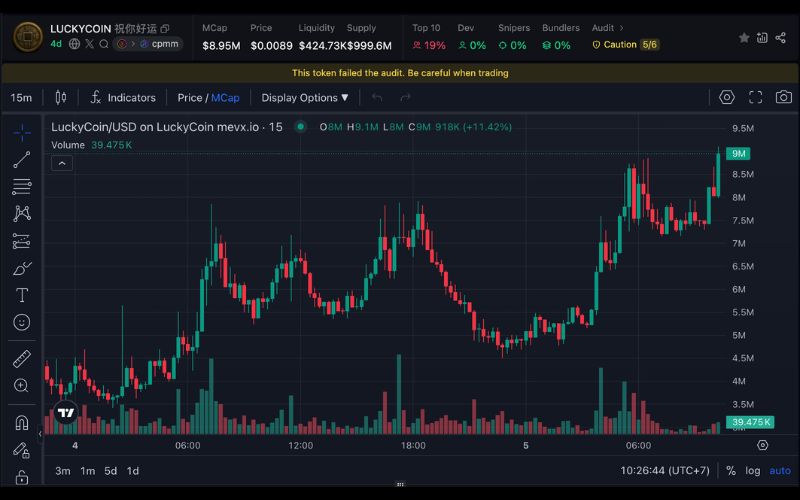Select the pattern drawing tool
Screen dimensions: 800x500
pyautogui.click(x=22, y=213)
